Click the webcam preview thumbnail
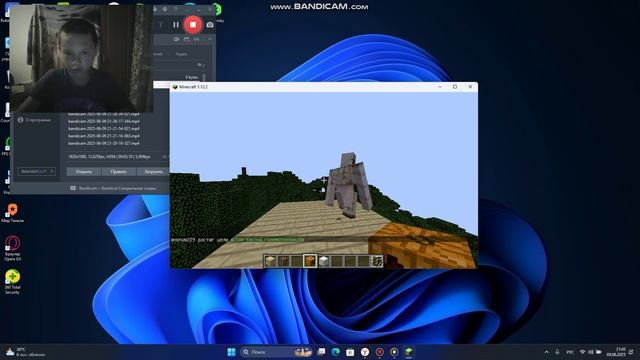Screen dimensions: 640x360 coord(81,58)
